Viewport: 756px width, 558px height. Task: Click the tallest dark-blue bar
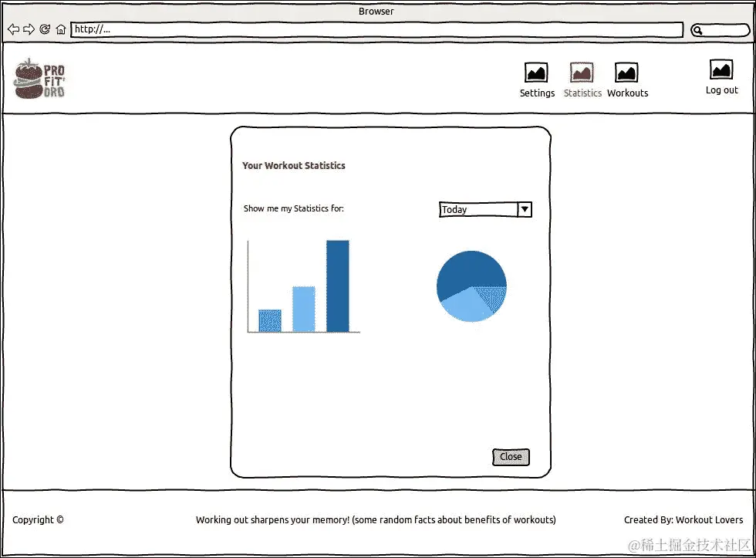(x=338, y=286)
